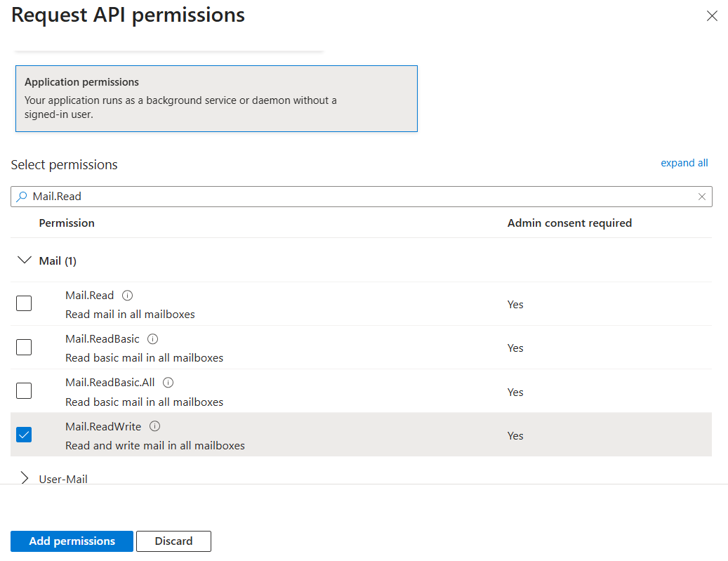
Task: Tick the Mail.ReadBasic checkbox
Action: click(x=24, y=347)
